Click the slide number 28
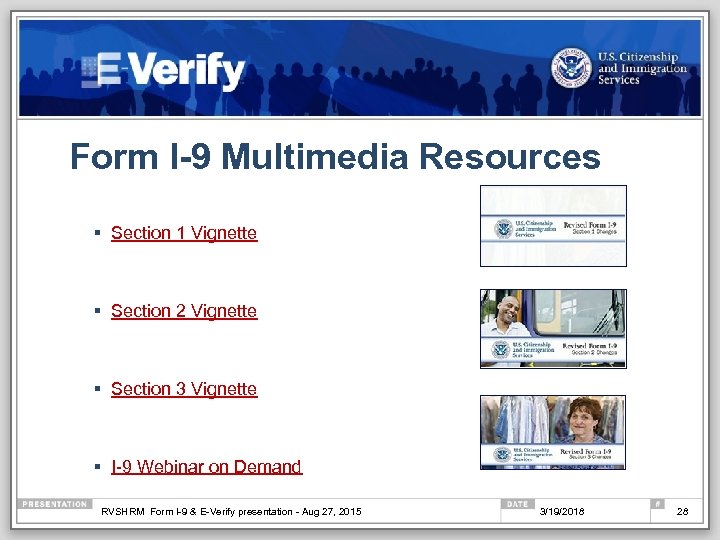 (682, 512)
